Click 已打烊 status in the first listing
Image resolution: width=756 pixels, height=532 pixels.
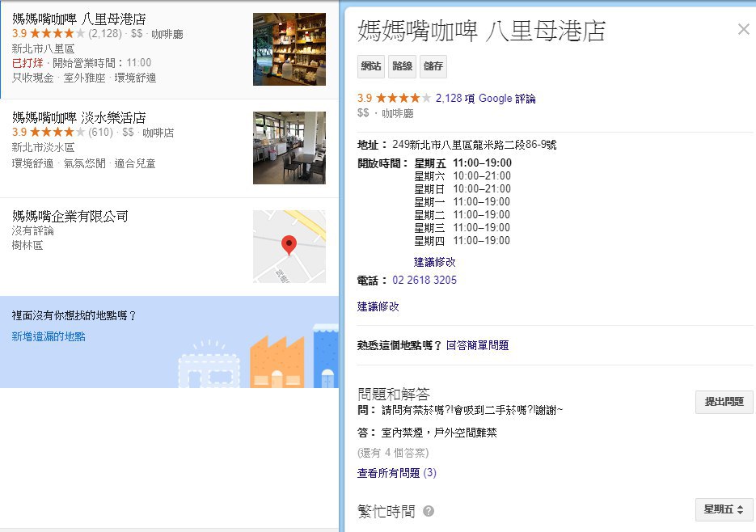pos(27,63)
